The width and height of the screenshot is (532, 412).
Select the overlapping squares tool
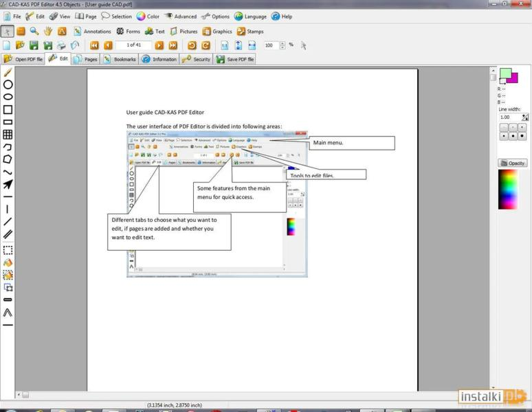point(8,287)
